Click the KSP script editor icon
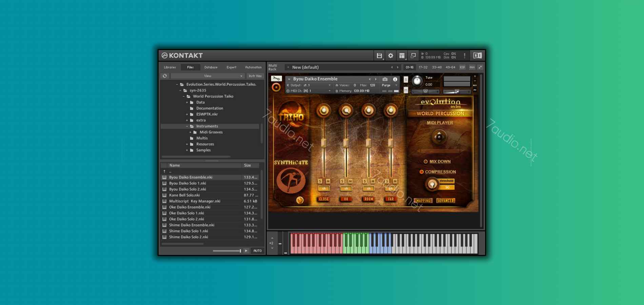The width and height of the screenshot is (644, 305). 462,67
